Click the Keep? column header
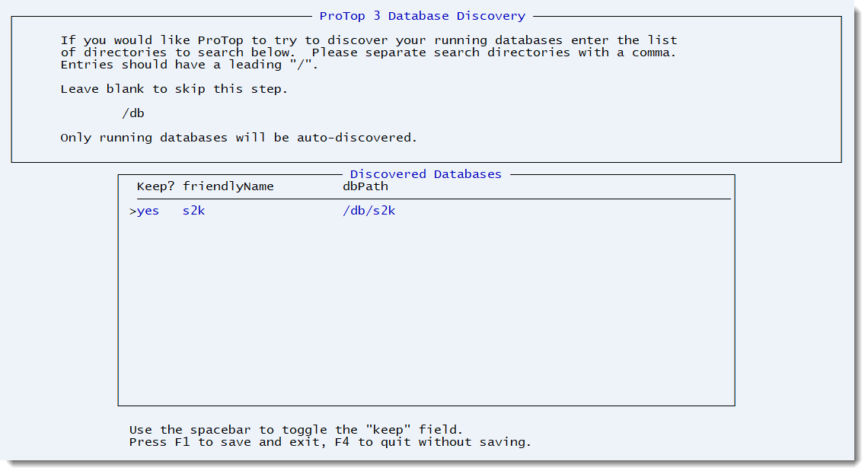Viewport: 868px width, 474px height. click(155, 186)
